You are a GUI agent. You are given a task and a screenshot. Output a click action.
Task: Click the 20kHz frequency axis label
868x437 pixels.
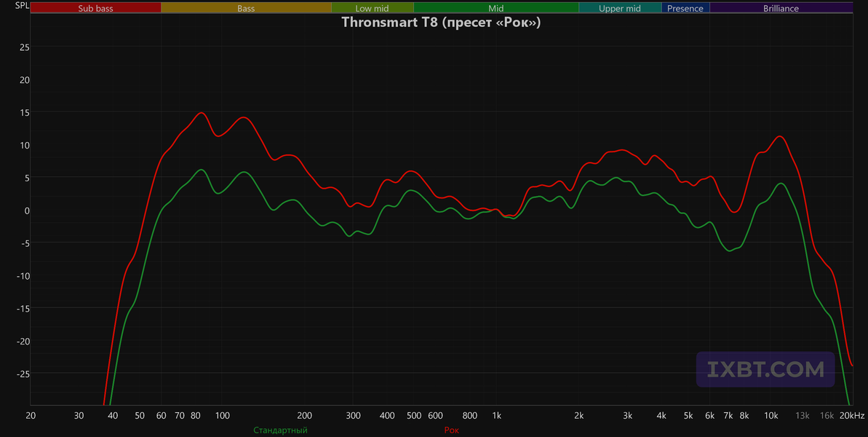(x=852, y=415)
